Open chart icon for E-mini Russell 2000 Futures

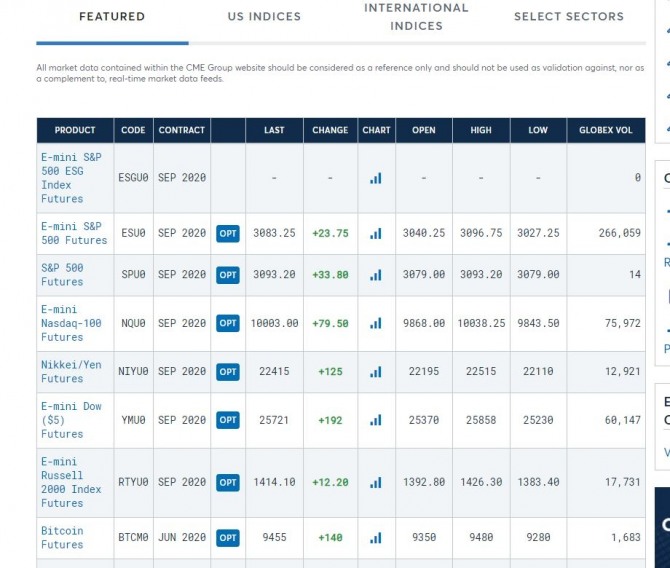[x=376, y=482]
